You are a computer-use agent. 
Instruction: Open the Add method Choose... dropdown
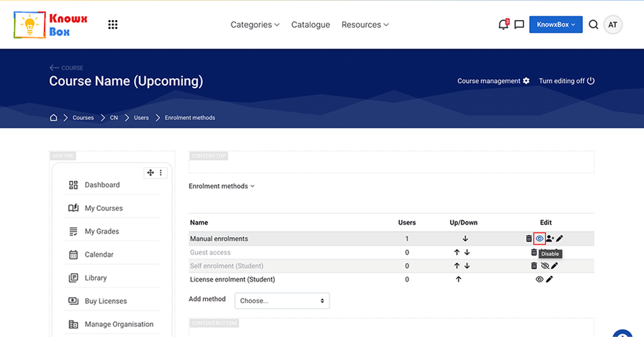282,301
